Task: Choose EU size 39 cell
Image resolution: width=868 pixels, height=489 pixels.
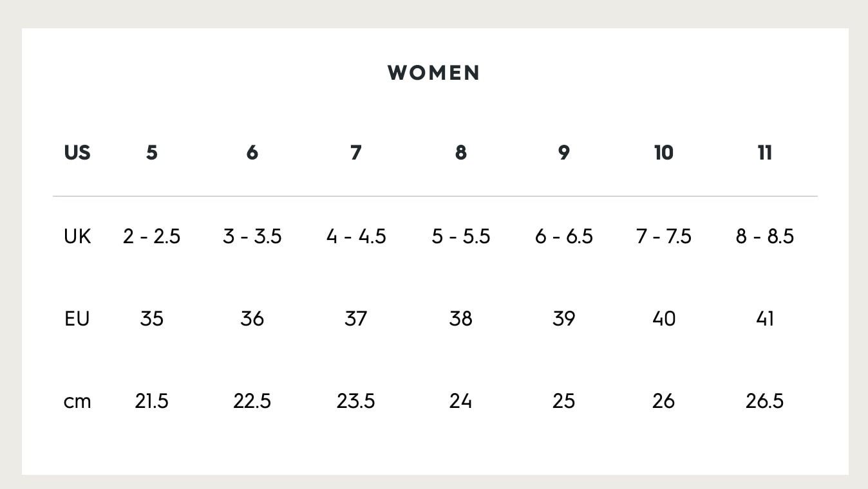Action: (563, 318)
